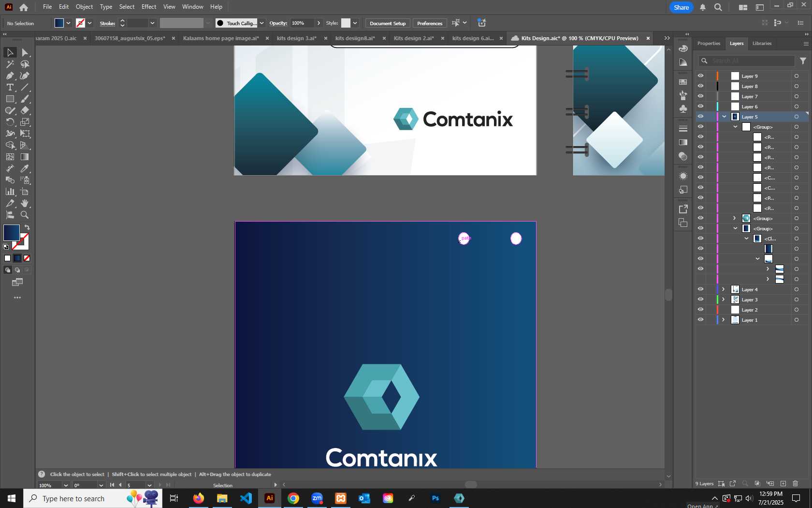The width and height of the screenshot is (812, 508).
Task: Open Photoshop from Windows taskbar
Action: click(435, 498)
